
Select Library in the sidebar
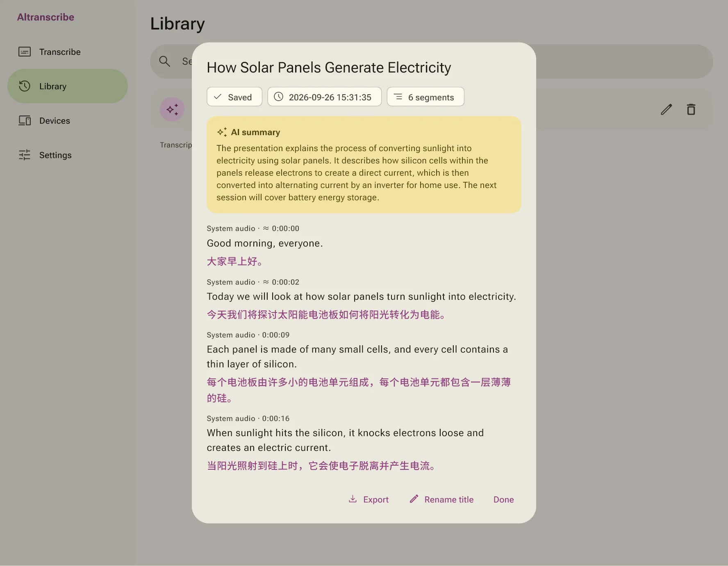(68, 86)
